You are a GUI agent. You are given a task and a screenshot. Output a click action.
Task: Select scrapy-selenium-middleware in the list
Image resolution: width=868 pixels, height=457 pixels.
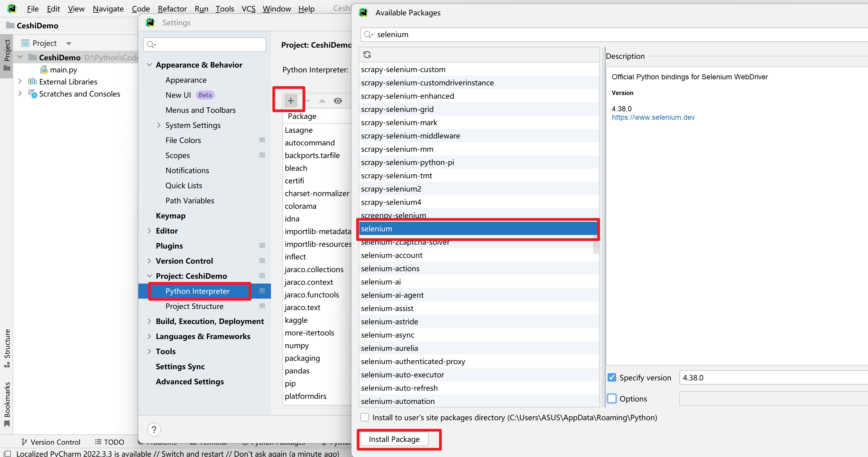click(477, 135)
